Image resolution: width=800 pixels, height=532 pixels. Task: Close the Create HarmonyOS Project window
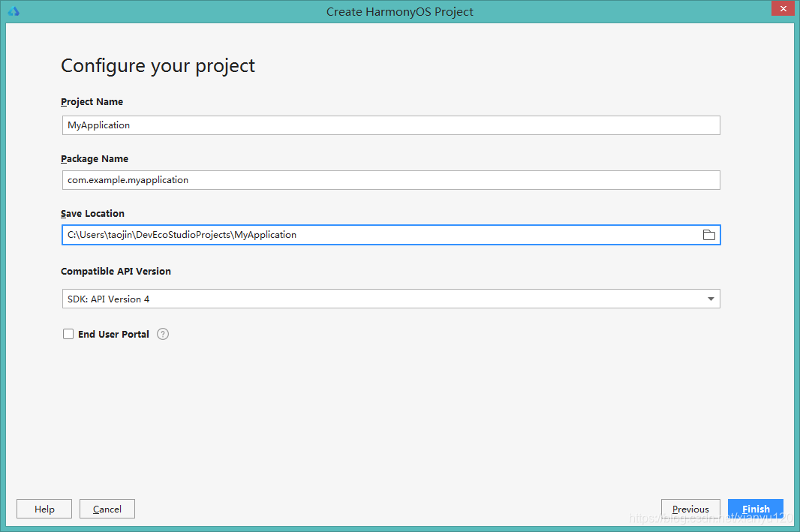(783, 9)
